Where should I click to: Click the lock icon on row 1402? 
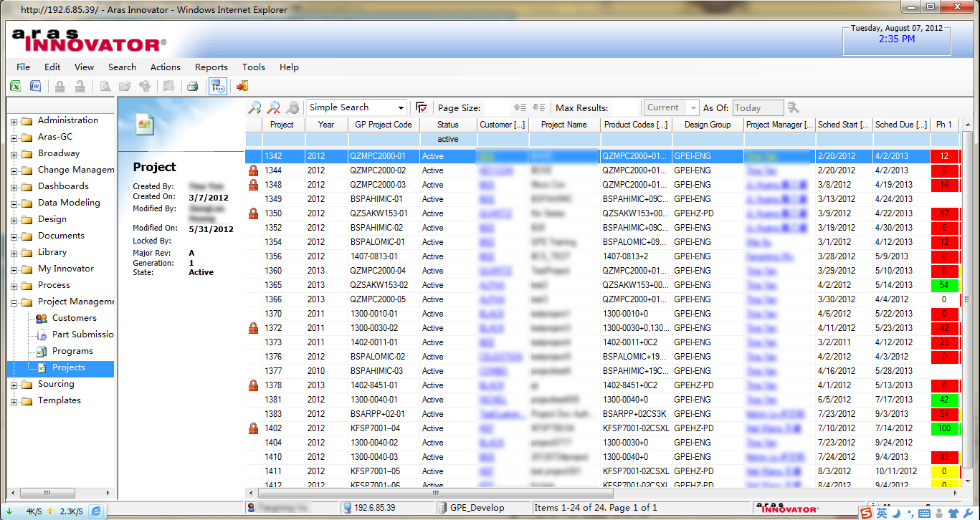tap(252, 429)
